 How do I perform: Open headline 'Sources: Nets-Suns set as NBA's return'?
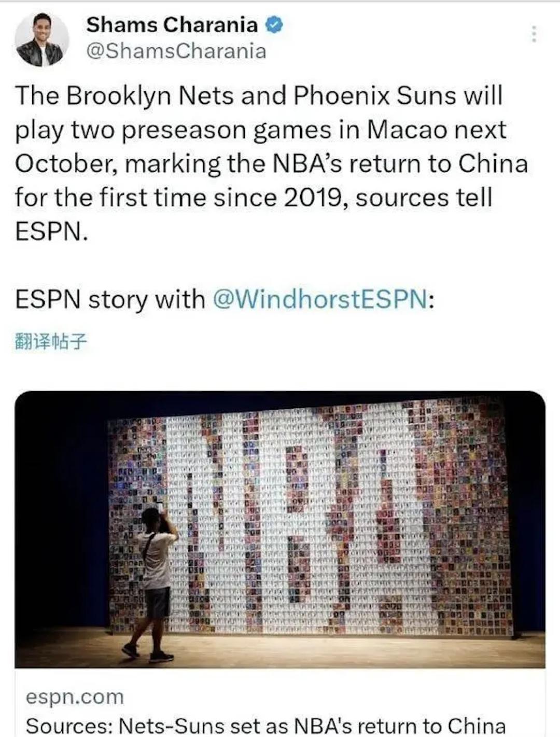click(x=265, y=725)
